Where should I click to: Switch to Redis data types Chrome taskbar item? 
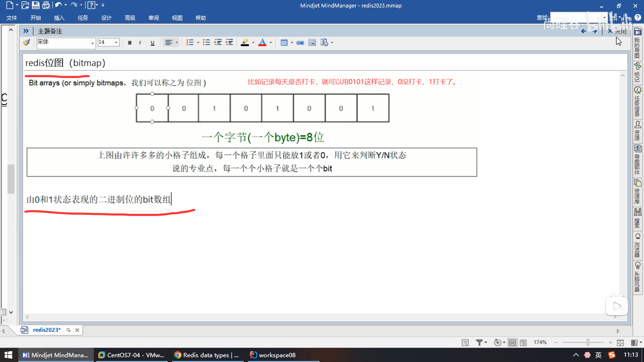[207, 355]
